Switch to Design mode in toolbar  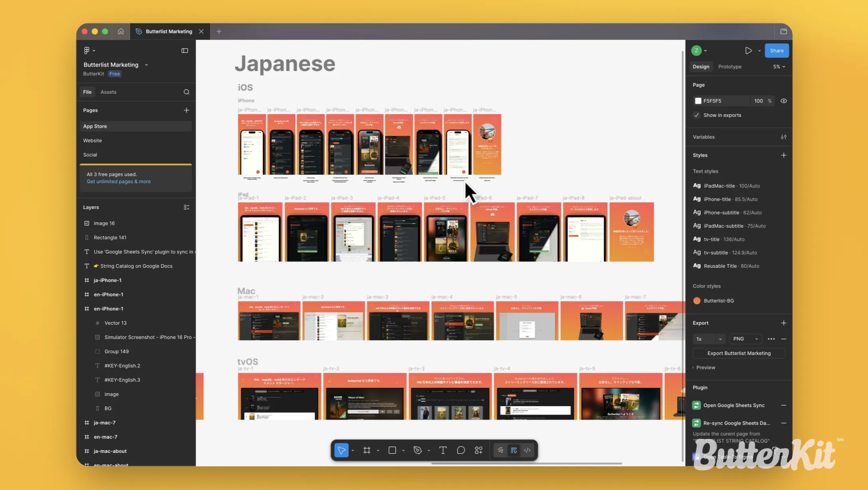click(x=514, y=450)
